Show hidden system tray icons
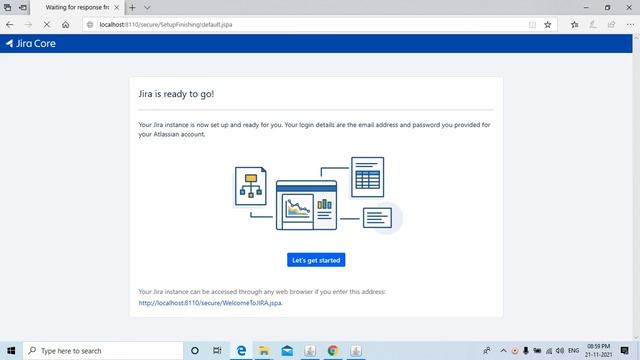Viewport: 640px width, 360px height. click(503, 351)
